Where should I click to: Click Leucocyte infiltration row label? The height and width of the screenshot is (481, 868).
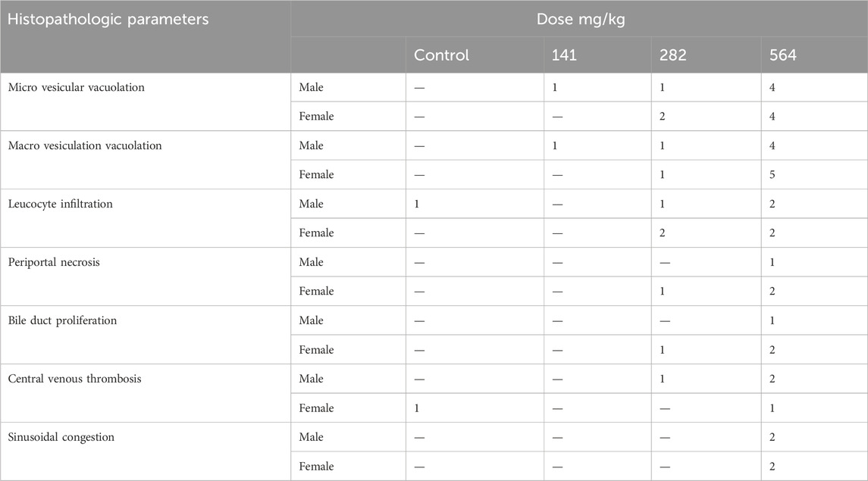[61, 204]
